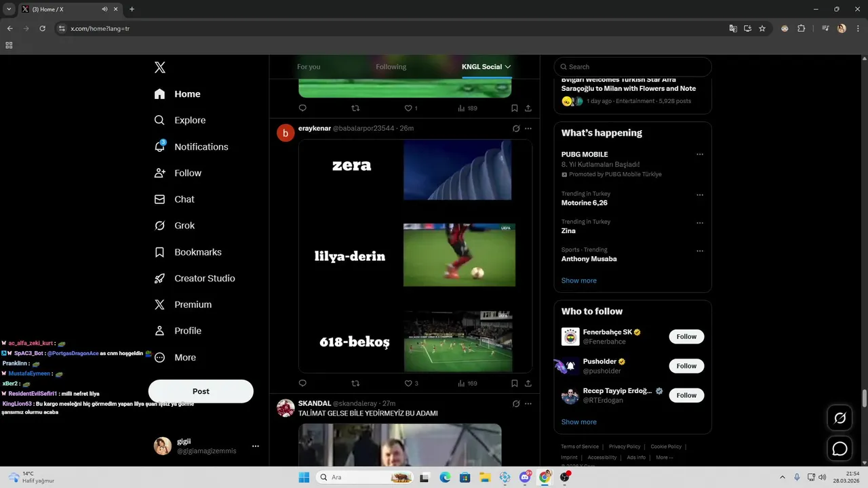Screen dimensions: 868x488
Task: Share the eraykenar post
Action: tap(528, 383)
